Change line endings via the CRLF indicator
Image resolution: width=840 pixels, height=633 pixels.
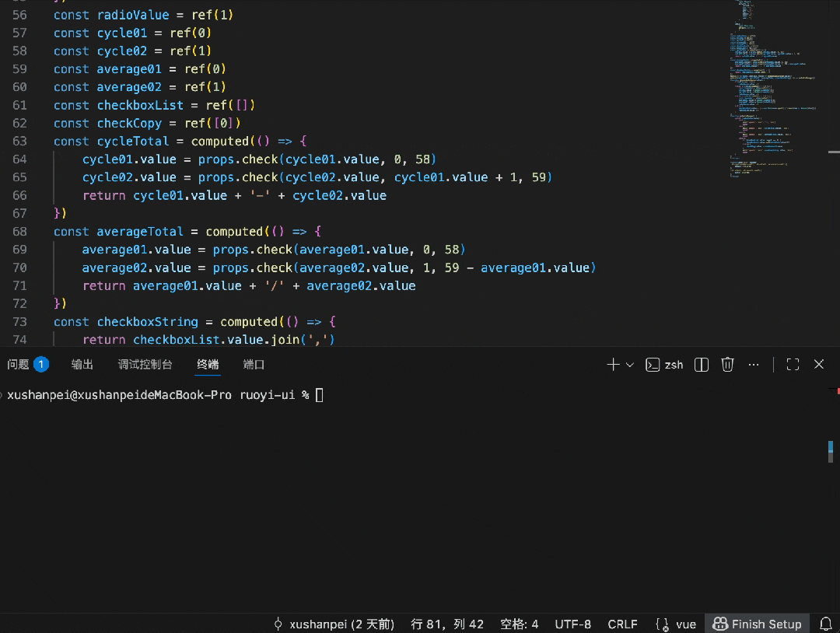coord(622,624)
